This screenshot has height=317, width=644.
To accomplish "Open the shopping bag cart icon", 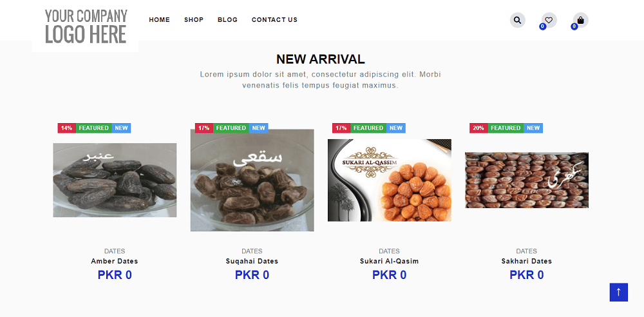I will 581,20.
